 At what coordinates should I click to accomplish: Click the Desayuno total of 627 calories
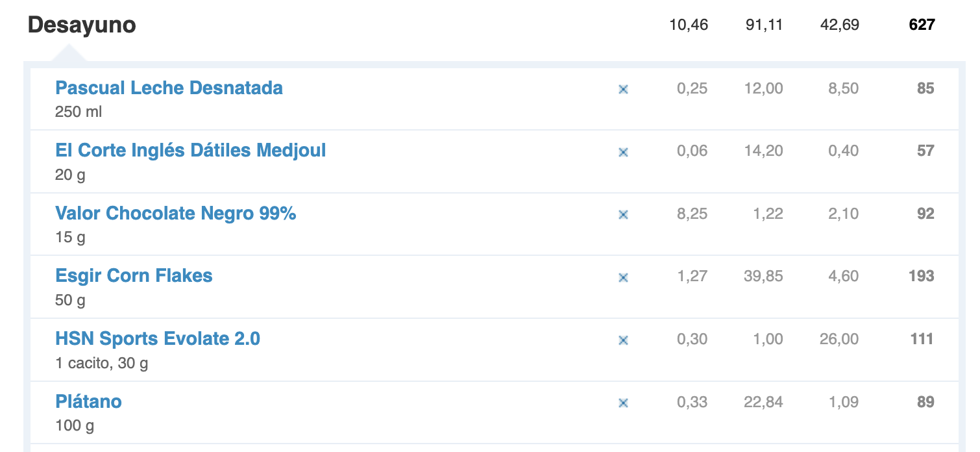pos(922,25)
